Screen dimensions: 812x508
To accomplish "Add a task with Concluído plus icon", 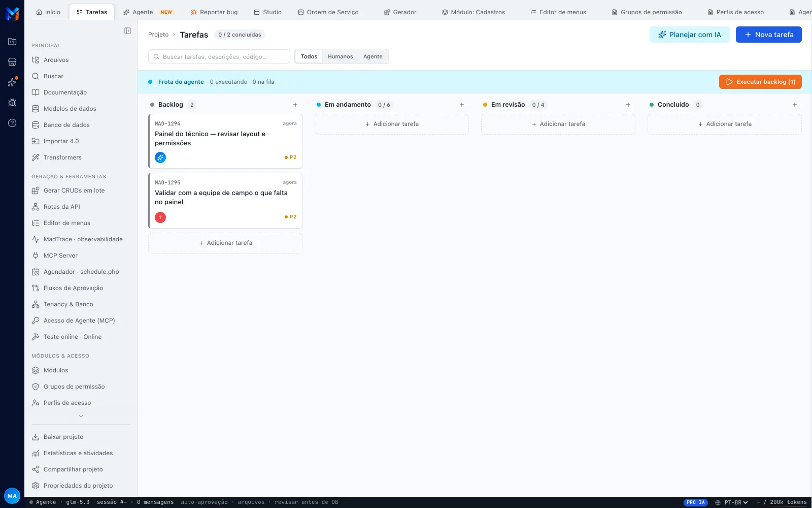I will [795, 105].
